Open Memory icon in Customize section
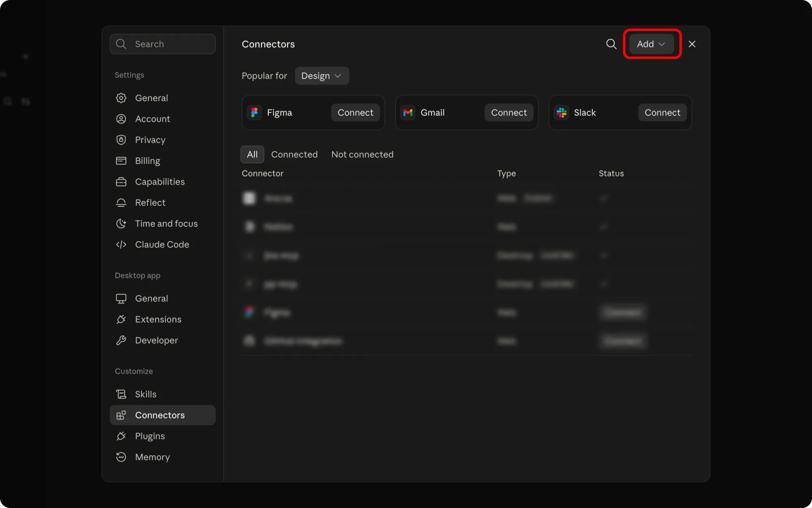This screenshot has width=812, height=508. [x=121, y=457]
